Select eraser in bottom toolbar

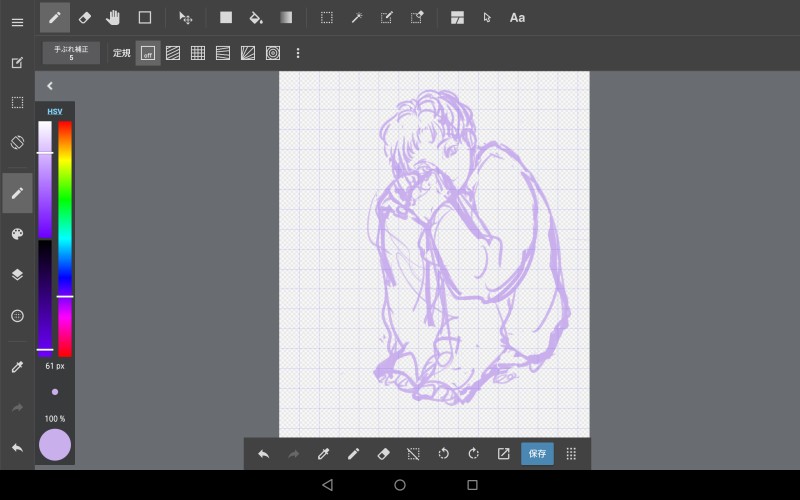[383, 454]
